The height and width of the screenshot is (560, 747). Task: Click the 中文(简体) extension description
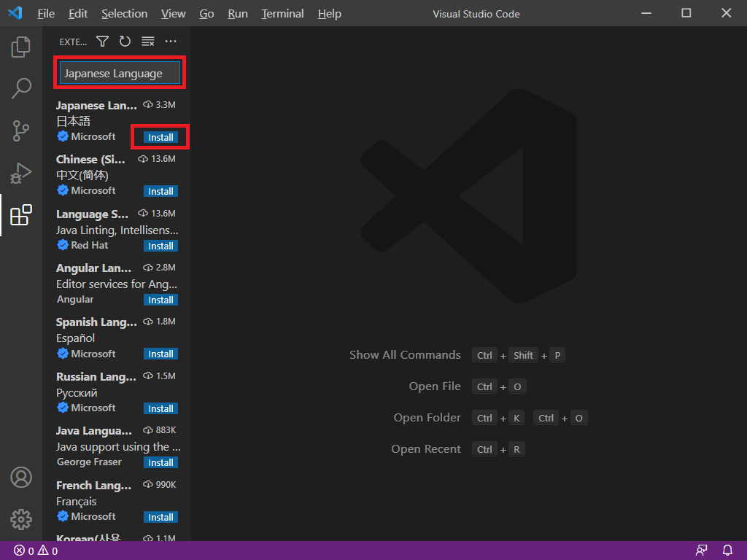pos(82,175)
